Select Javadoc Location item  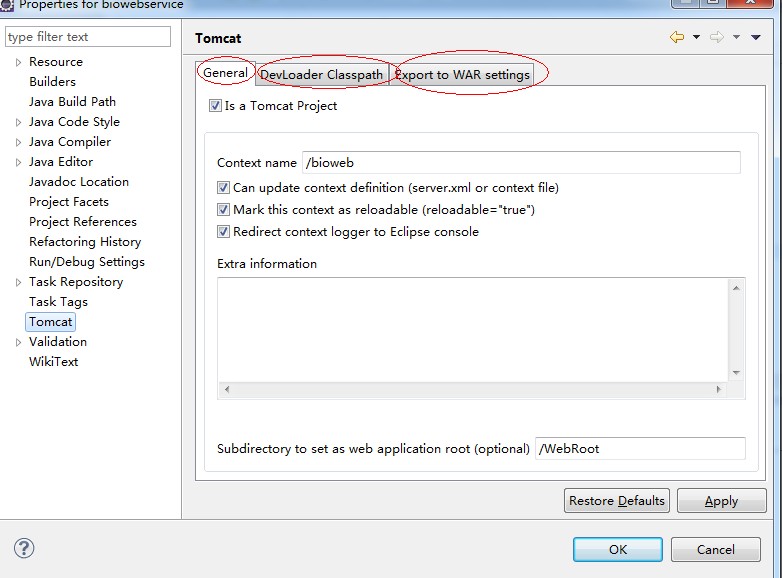(x=79, y=182)
